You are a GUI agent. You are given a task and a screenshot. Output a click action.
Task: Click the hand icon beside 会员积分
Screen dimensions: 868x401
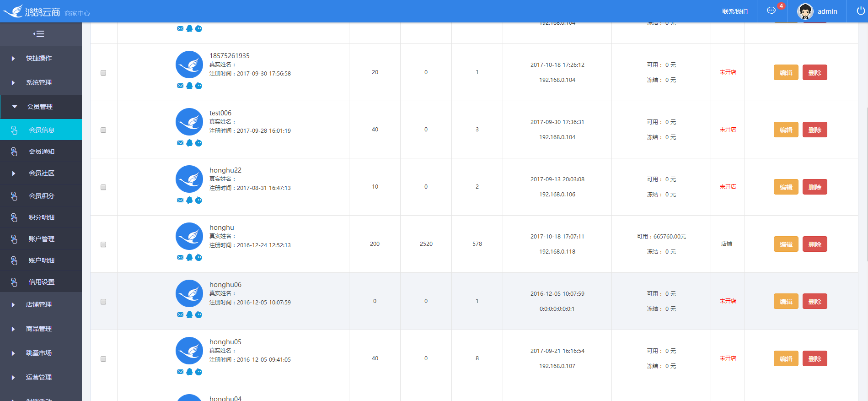[14, 196]
